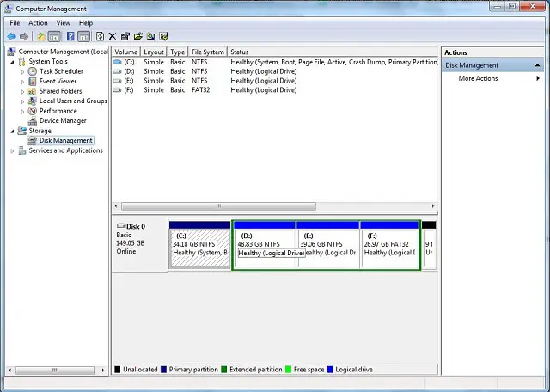
Task: Click the Delete X toolbar icon
Action: 113,36
